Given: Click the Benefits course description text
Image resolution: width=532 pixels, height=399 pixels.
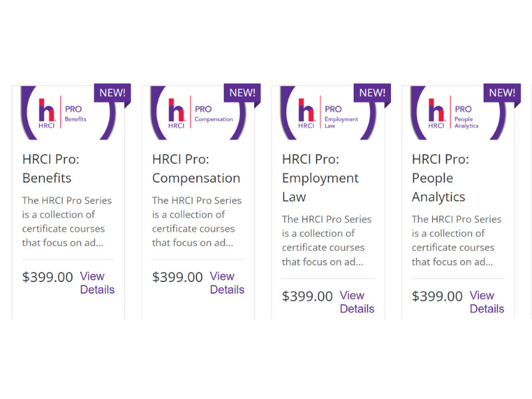Looking at the screenshot, I should tap(67, 221).
